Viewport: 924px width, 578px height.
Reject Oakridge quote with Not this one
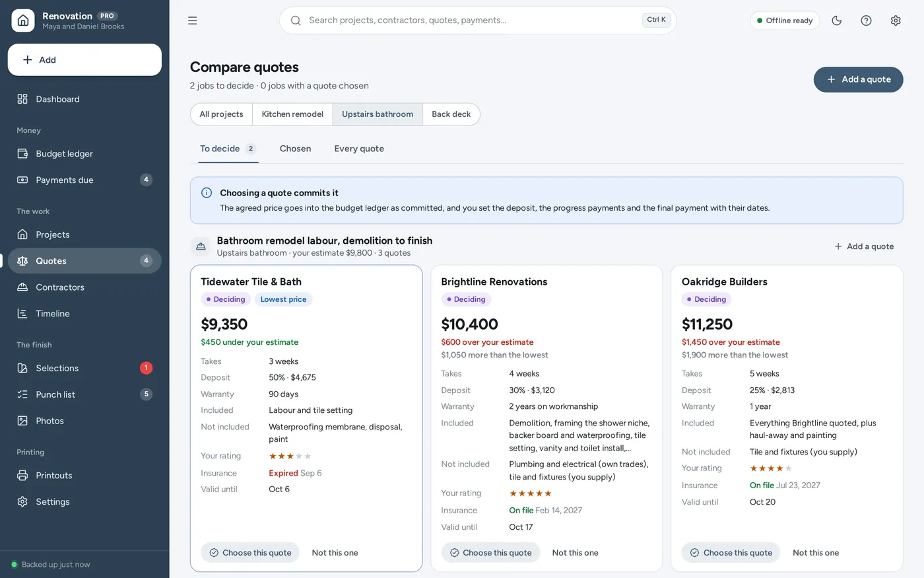pos(816,553)
